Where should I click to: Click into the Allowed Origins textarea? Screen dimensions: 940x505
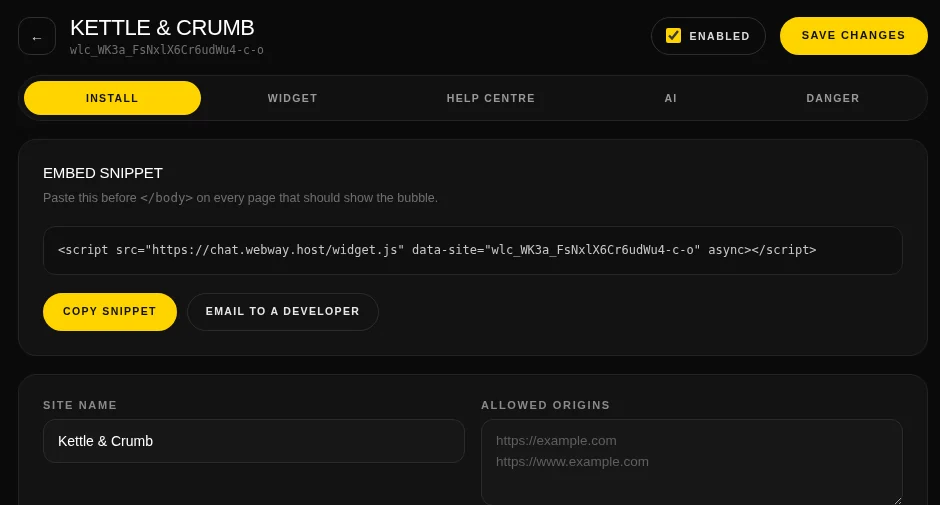point(692,462)
